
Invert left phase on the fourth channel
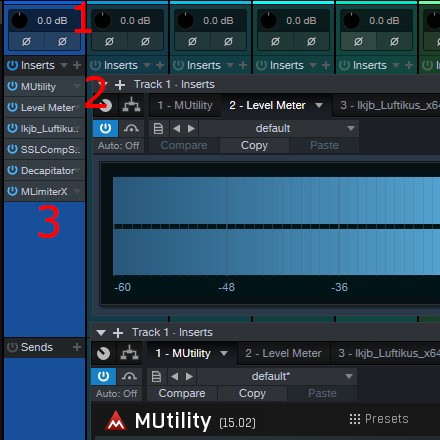click(x=275, y=41)
